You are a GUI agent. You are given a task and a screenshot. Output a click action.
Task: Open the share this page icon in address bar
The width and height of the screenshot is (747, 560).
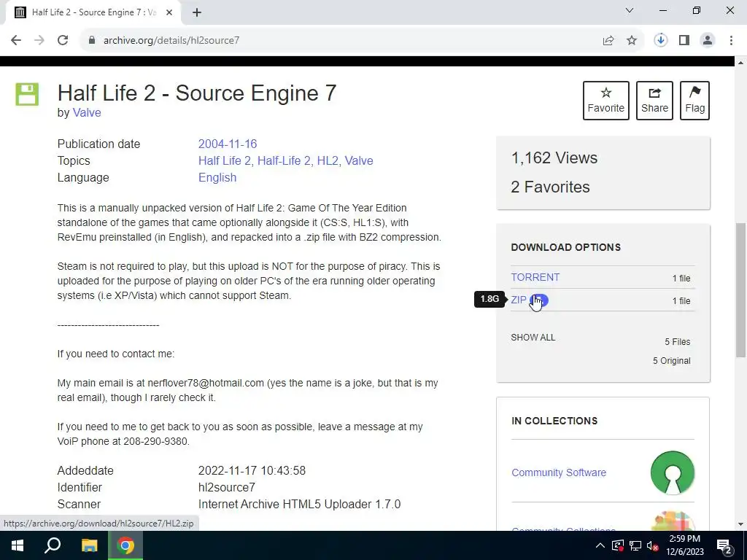click(x=608, y=41)
